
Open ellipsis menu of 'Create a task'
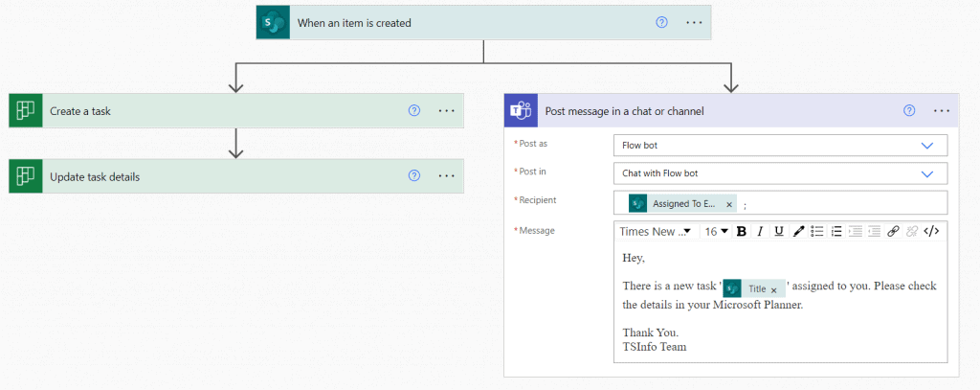pyautogui.click(x=447, y=110)
